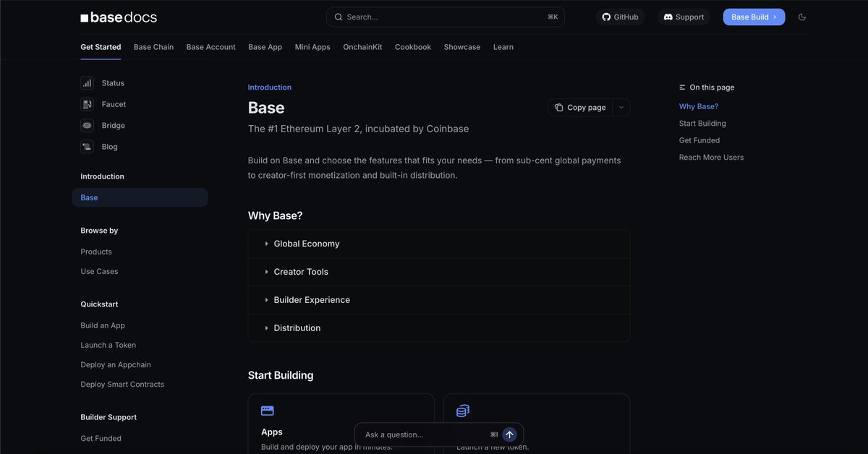Image resolution: width=868 pixels, height=454 pixels.
Task: Click the copy icon in Copy page
Action: pyautogui.click(x=559, y=108)
